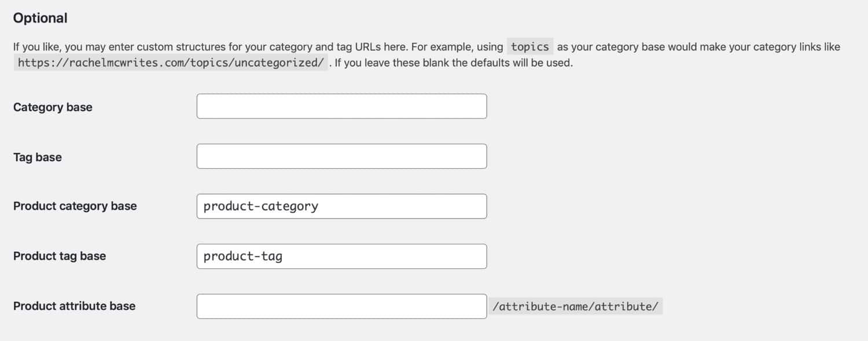This screenshot has height=341, width=868.
Task: Select the product-category text value
Action: [259, 206]
